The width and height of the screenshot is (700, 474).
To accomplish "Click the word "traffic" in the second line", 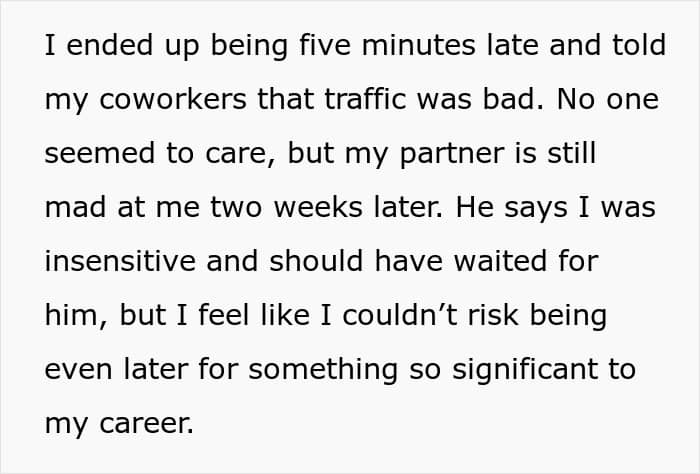I will pyautogui.click(x=365, y=98).
